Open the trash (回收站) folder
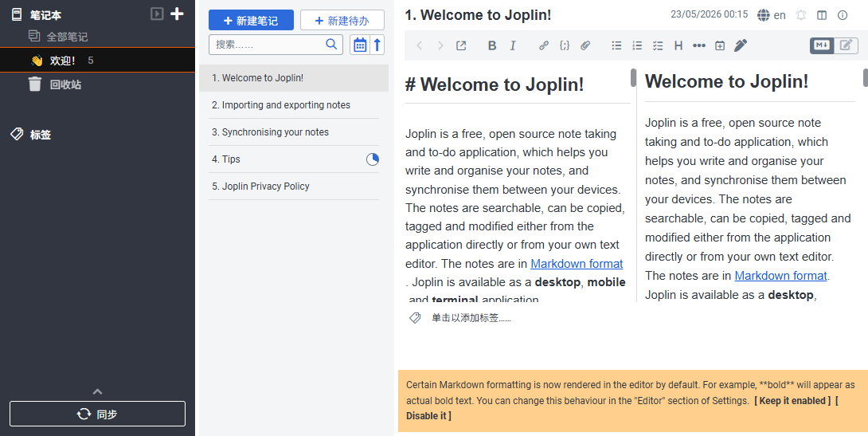This screenshot has width=868, height=436. (x=65, y=84)
